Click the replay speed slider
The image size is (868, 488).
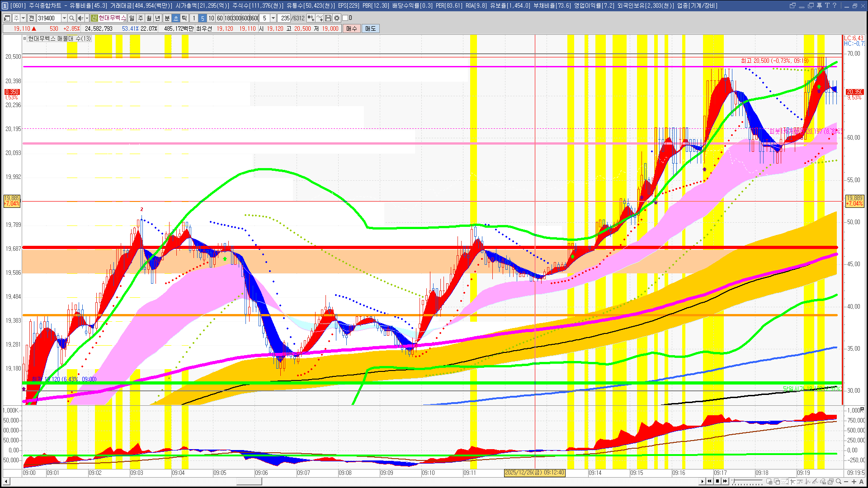pyautogui.click(x=747, y=481)
